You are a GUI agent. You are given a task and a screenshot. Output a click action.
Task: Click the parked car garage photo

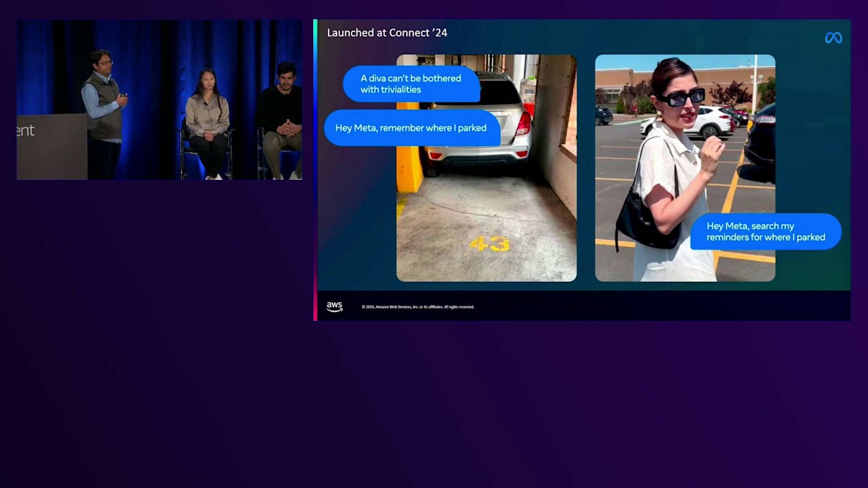487,168
